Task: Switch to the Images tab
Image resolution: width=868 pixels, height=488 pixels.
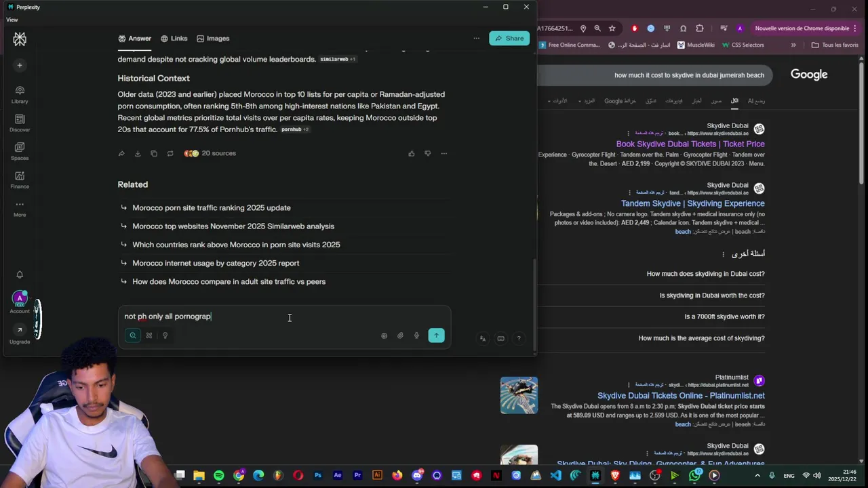Action: coord(213,39)
